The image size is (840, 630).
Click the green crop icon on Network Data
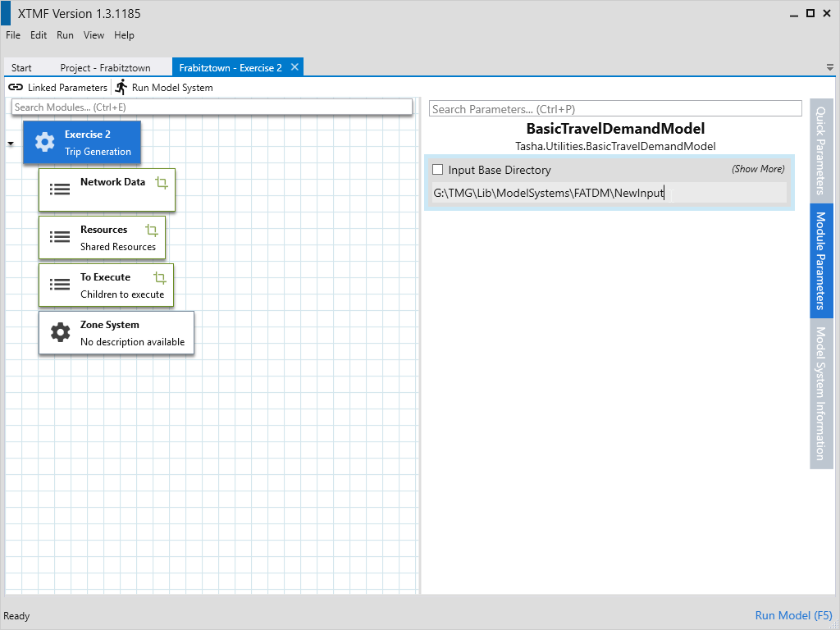coord(162,183)
